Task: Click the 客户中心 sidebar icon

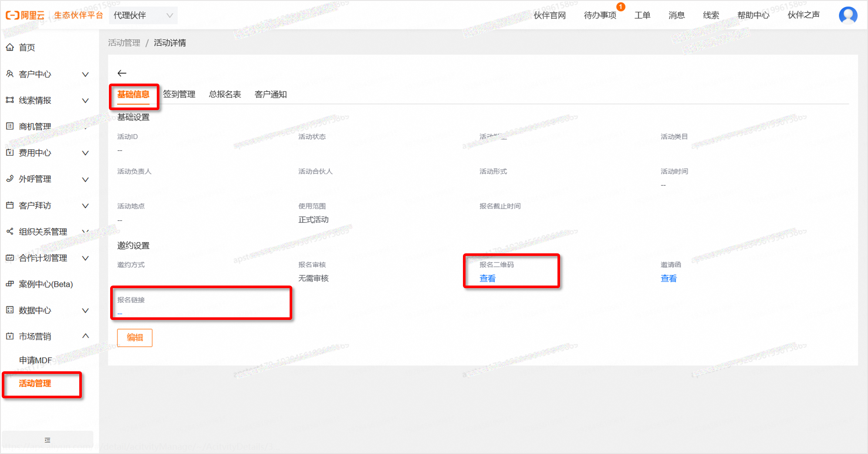Action: 10,74
